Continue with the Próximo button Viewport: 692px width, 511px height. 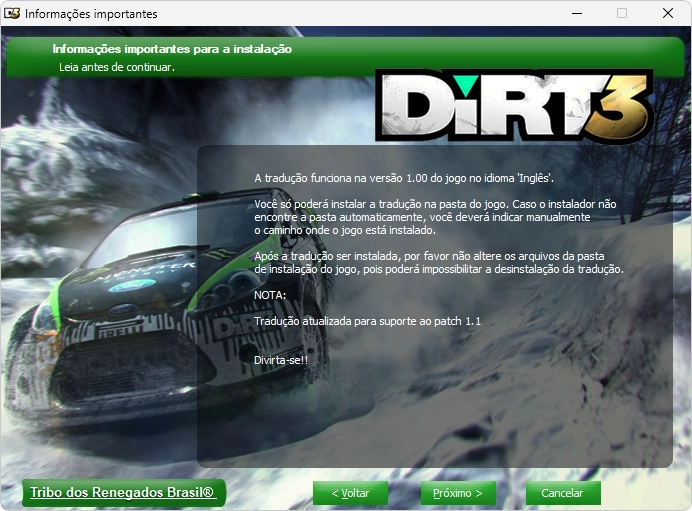coord(458,493)
